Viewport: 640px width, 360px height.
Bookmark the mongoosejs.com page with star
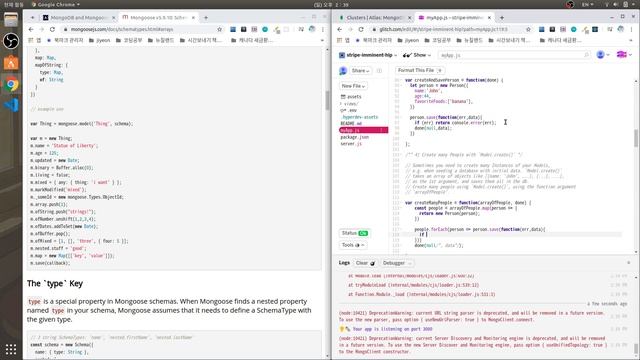[220, 29]
